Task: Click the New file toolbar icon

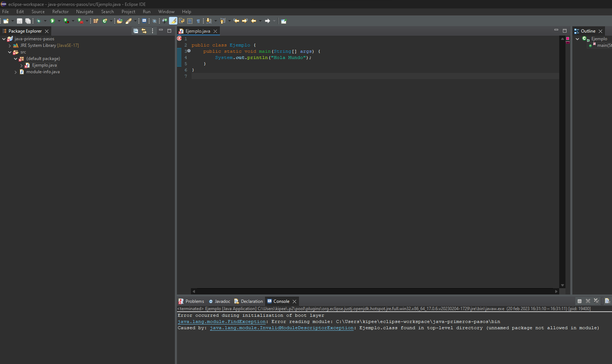Action: (6, 21)
